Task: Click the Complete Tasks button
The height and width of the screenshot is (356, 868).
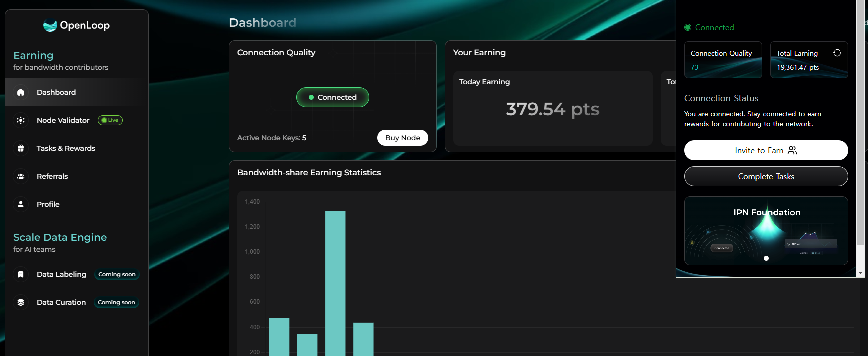Action: [x=766, y=176]
